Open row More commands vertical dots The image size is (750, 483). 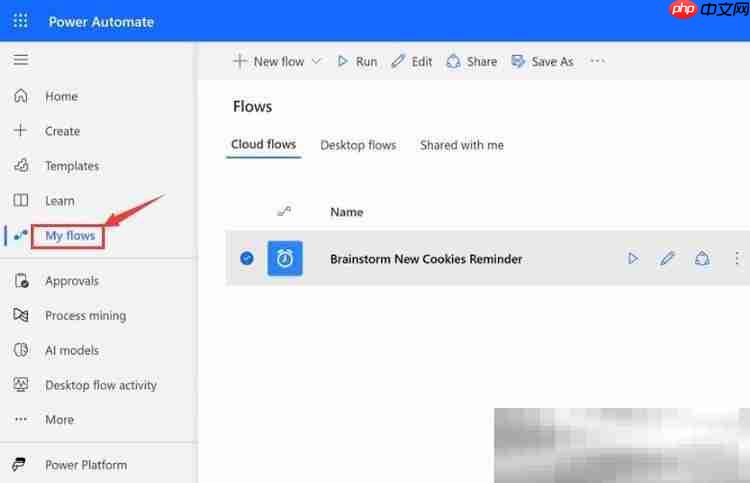[x=737, y=259]
